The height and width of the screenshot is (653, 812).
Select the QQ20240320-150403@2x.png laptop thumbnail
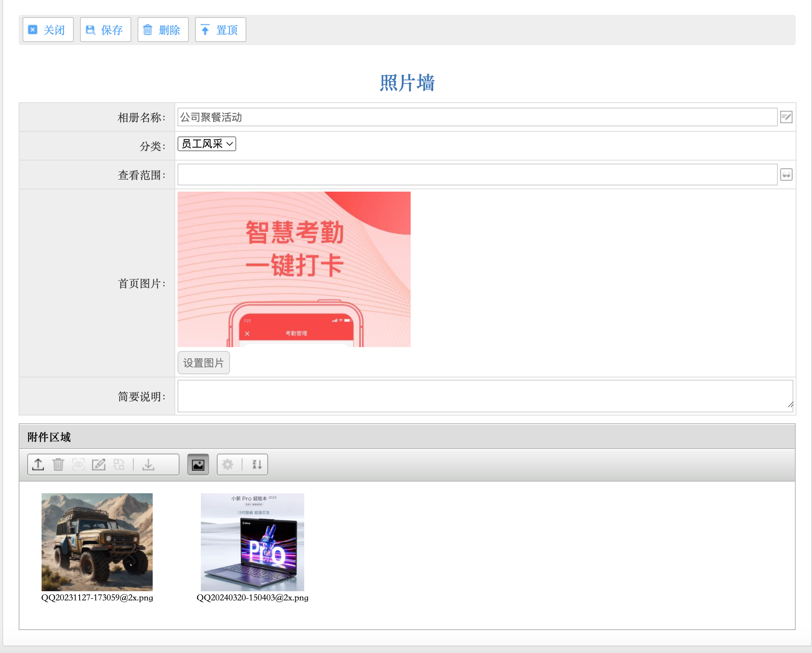253,542
